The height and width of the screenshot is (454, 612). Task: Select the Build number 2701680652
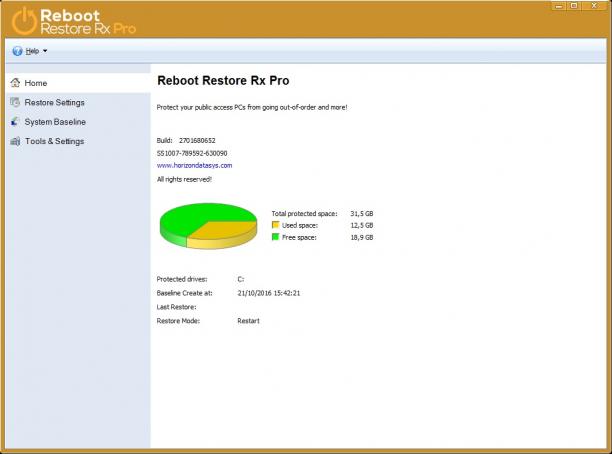pyautogui.click(x=197, y=141)
